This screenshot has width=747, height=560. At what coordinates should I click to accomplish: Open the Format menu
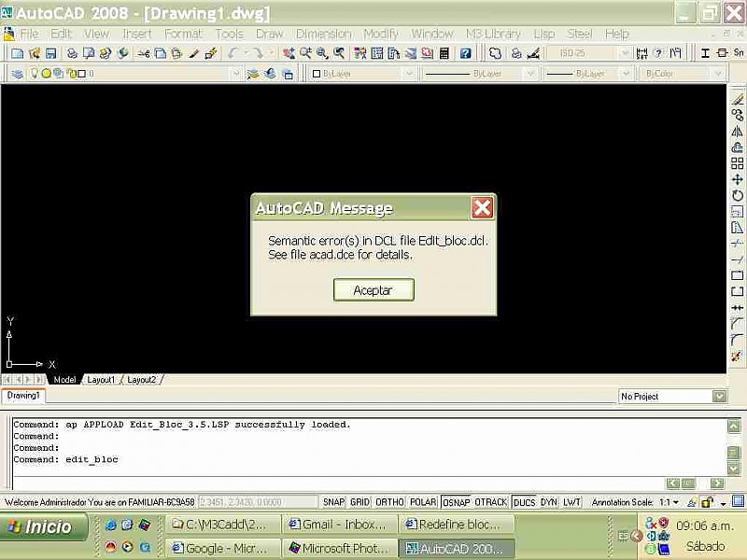pyautogui.click(x=183, y=34)
